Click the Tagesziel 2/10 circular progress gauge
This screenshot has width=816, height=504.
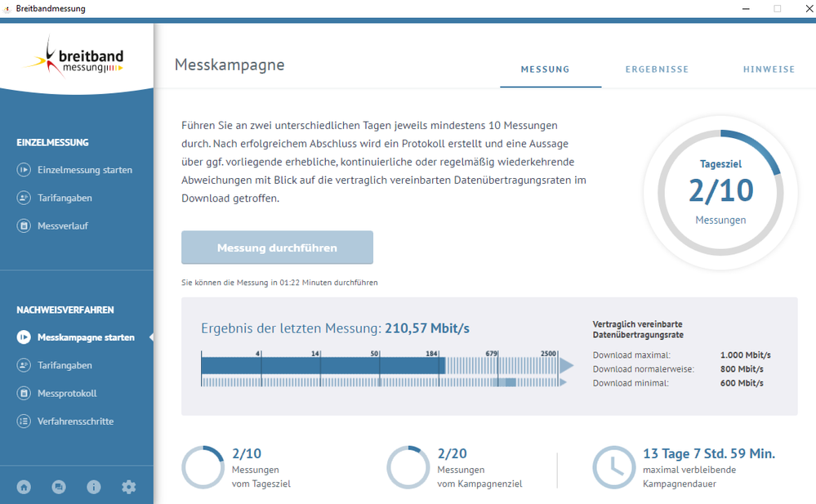point(720,193)
